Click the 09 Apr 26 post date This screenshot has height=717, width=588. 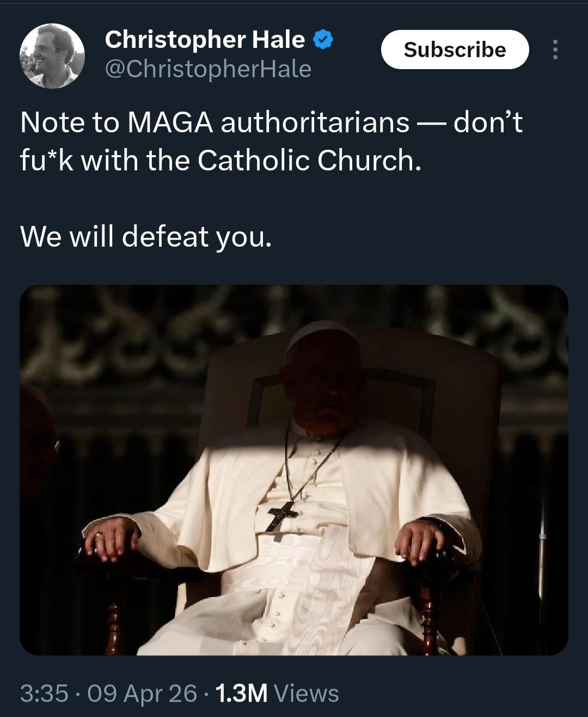142,693
